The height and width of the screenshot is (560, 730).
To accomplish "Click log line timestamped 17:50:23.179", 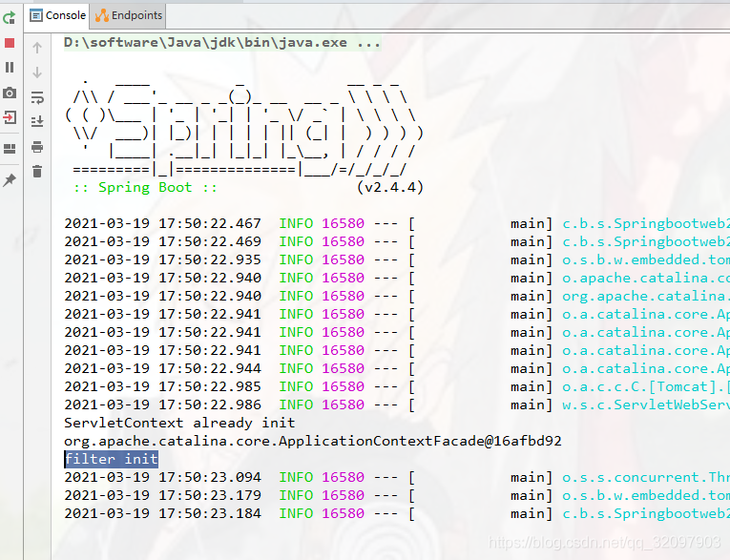I will pyautogui.click(x=397, y=496).
